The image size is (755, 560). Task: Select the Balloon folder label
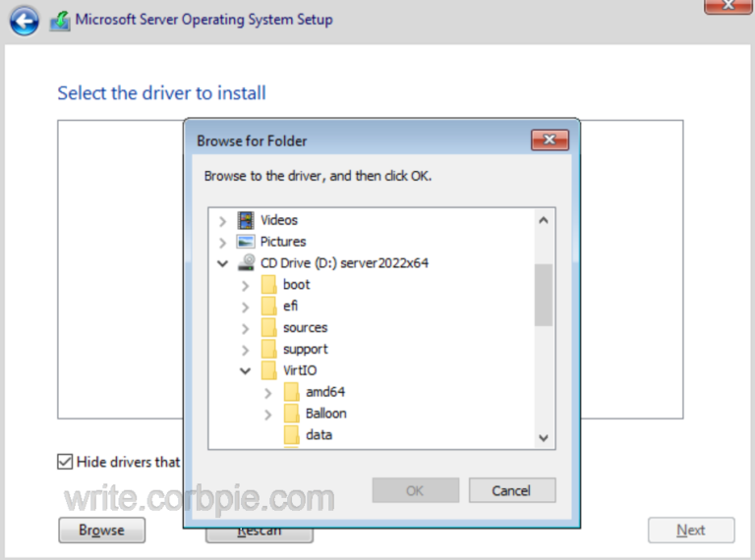[x=326, y=414]
